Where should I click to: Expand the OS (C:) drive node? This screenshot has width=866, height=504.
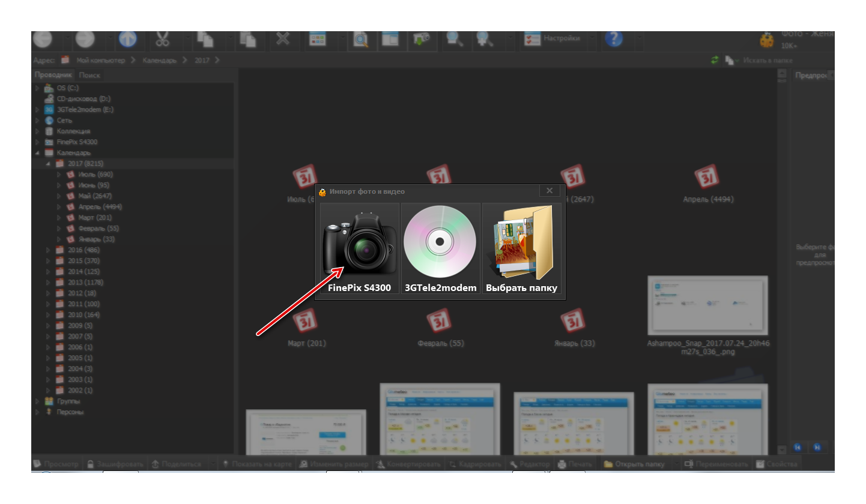(x=37, y=88)
